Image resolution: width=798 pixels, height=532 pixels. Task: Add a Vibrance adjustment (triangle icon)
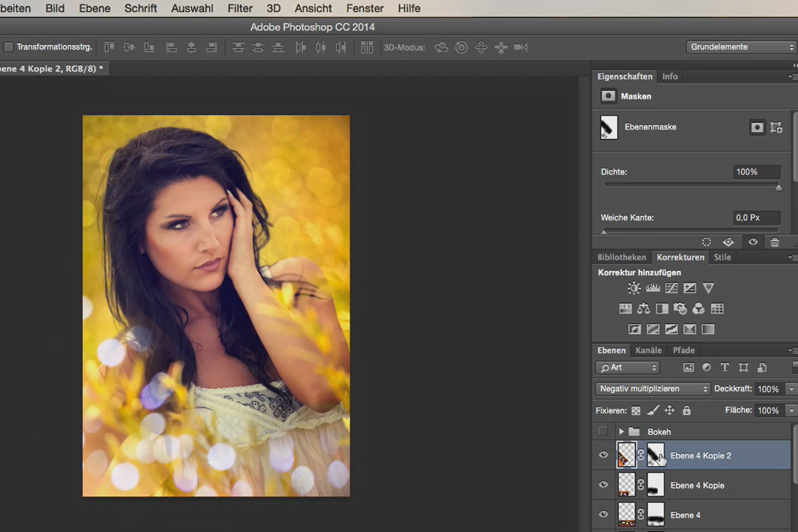(708, 289)
